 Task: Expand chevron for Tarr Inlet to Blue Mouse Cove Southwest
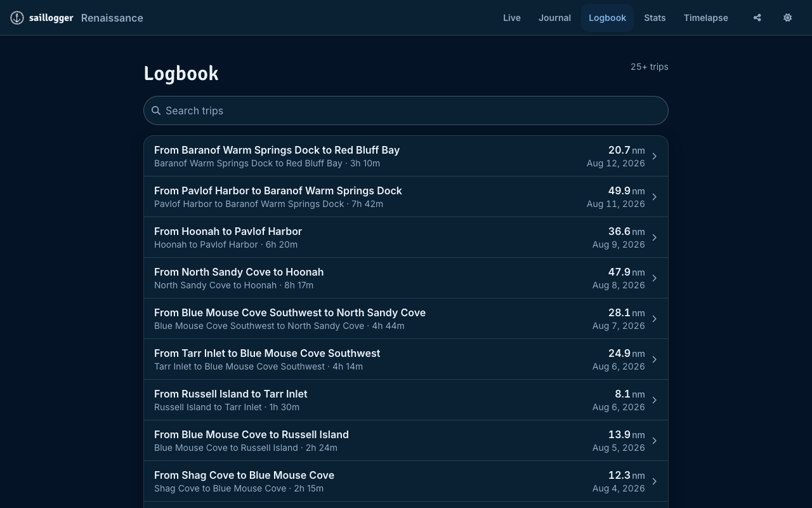654,359
